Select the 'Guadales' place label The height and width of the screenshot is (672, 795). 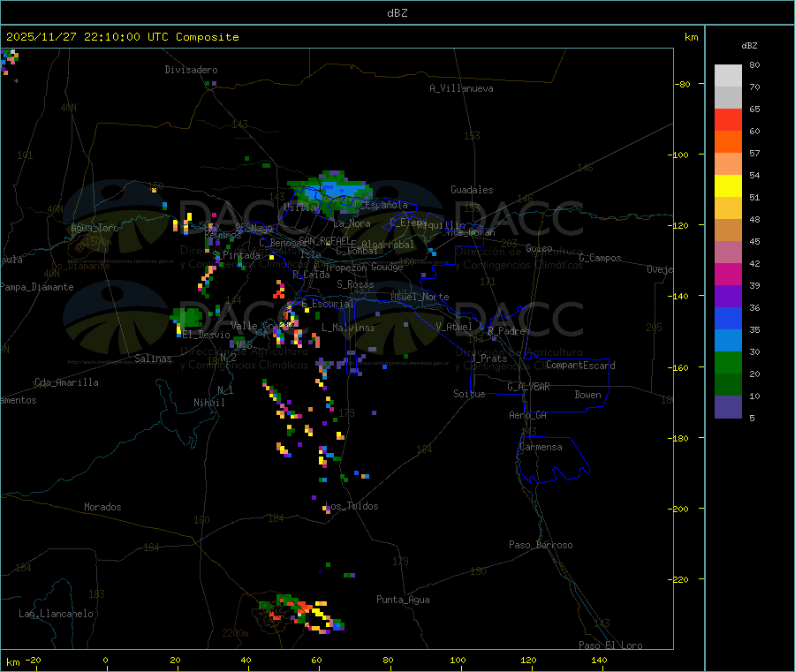tap(472, 190)
